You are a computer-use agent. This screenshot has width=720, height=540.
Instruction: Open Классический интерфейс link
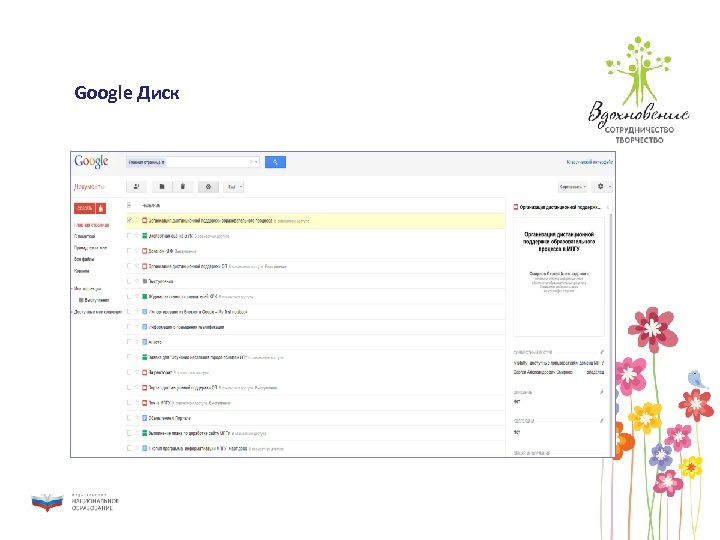pos(590,162)
